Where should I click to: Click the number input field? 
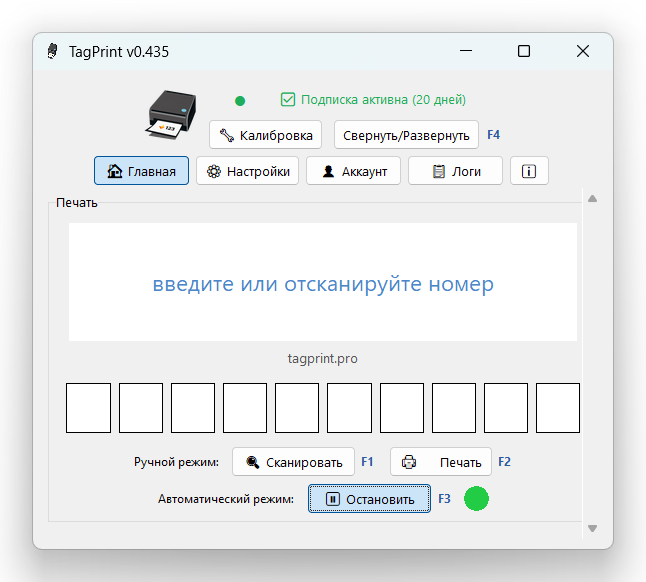click(323, 282)
